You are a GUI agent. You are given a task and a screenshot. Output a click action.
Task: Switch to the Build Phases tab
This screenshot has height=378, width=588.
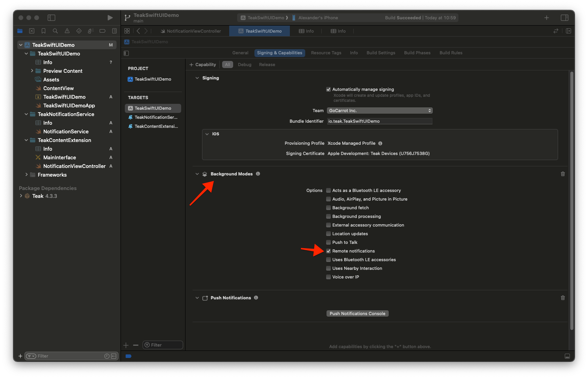[x=417, y=53]
